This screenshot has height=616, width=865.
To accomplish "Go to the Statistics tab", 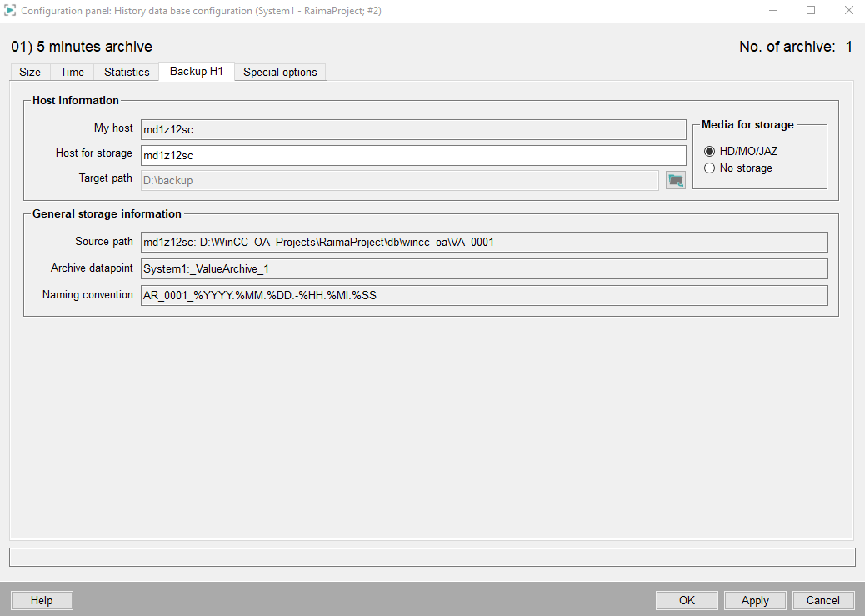I will [x=127, y=72].
